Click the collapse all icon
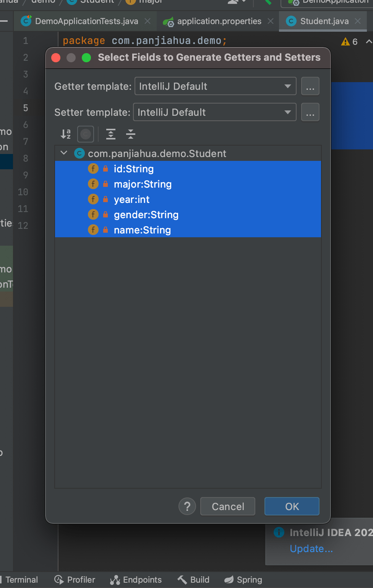The height and width of the screenshot is (588, 373). (x=131, y=134)
